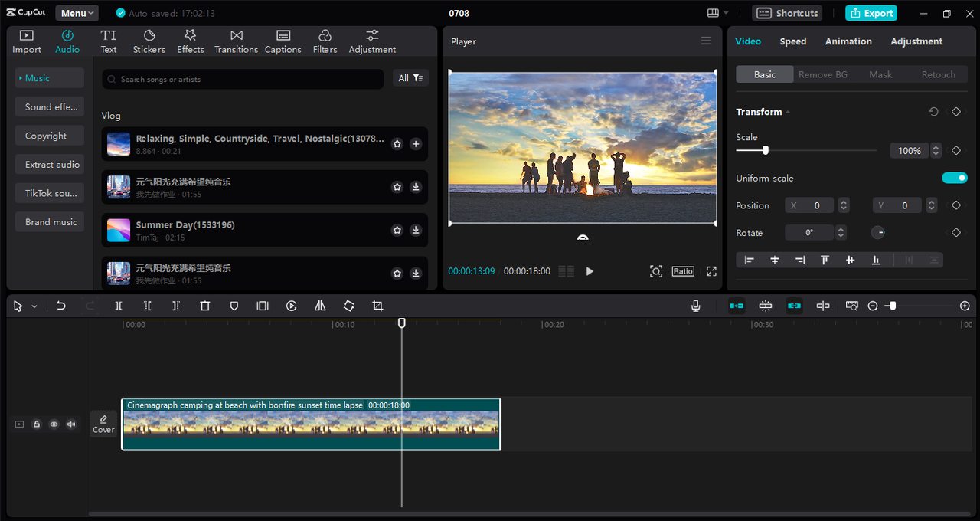Screen dimensions: 980x521
Task: Open the All filter dropdown for music
Action: coord(410,78)
